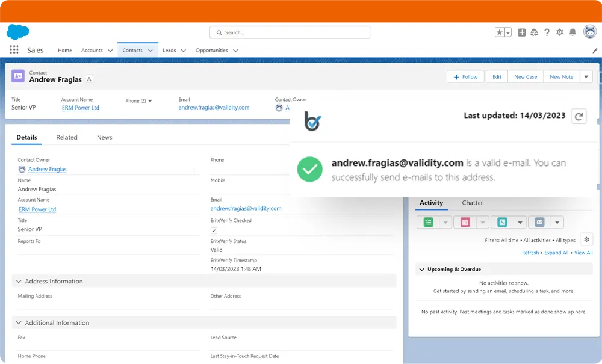This screenshot has height=364, width=602.
Task: Open the Notifications bell
Action: coord(573,32)
